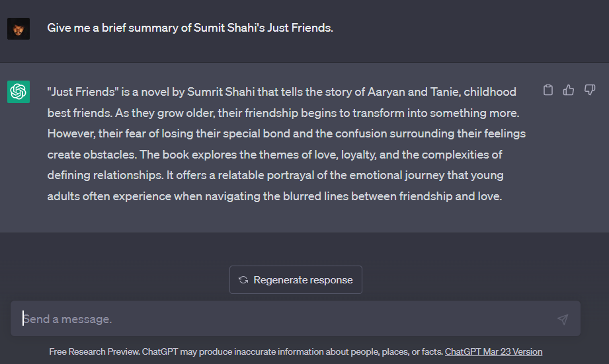Click the response line starting with "However"
The height and width of the screenshot is (364, 609).
[286, 133]
